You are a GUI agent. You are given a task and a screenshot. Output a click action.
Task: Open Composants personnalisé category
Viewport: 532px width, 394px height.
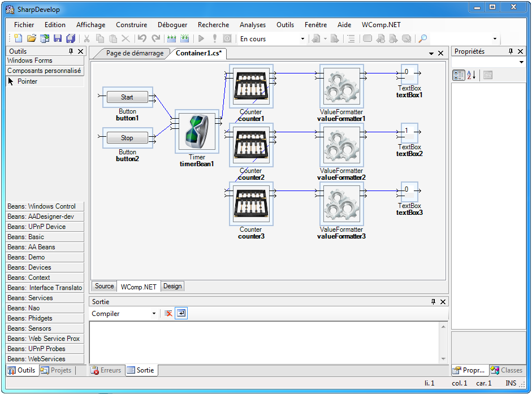[45, 71]
